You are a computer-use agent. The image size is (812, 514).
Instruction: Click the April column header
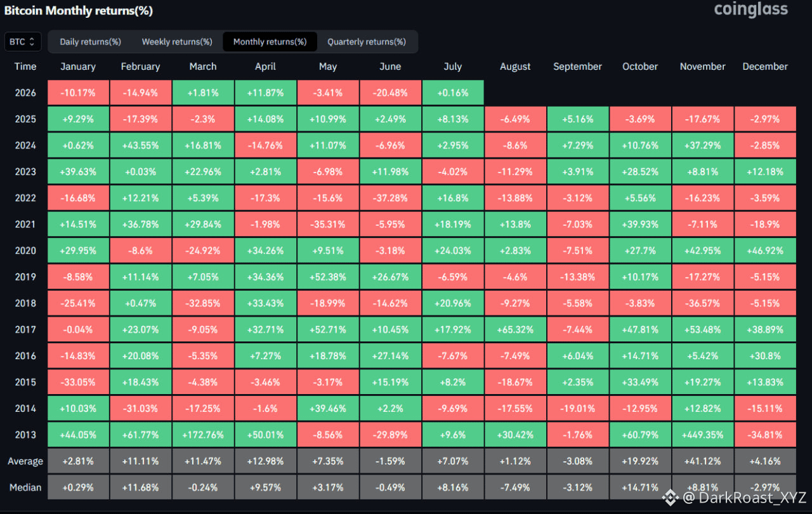[x=265, y=67]
